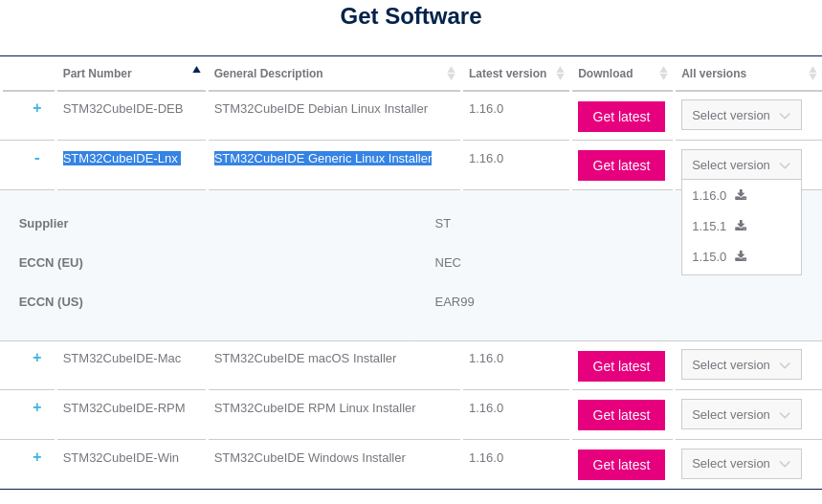Viewport: 822px width, 504px height.
Task: Click the Download column header
Action: [x=606, y=74]
